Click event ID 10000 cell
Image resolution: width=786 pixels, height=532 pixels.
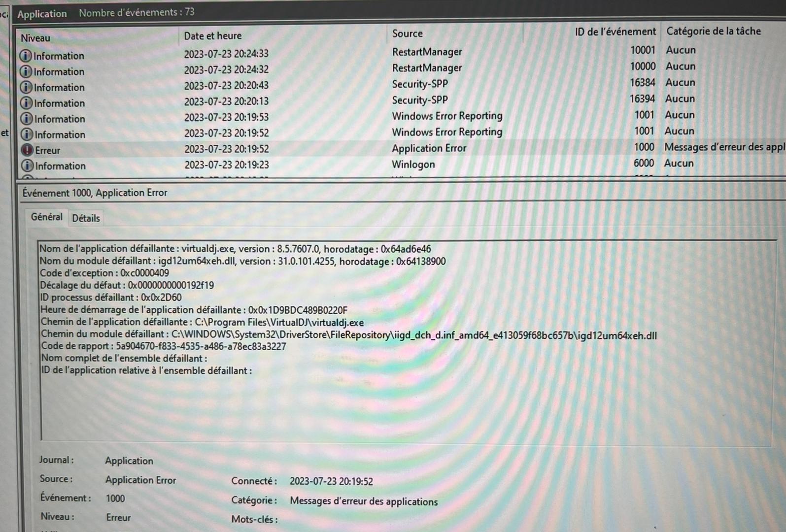pos(643,66)
